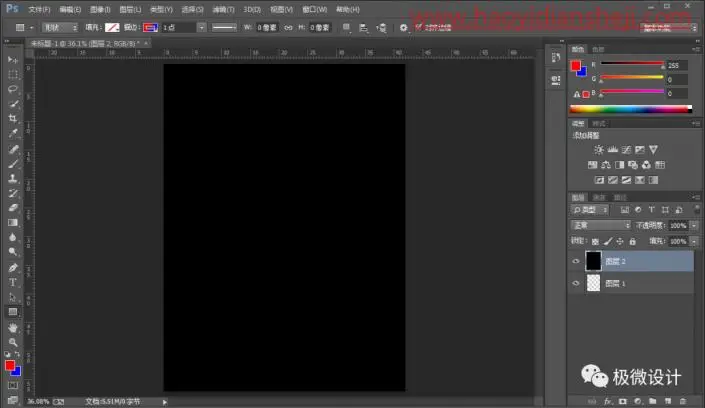Open the 正常 blend mode dropdown
Screen dimensions: 705x408
coord(601,225)
